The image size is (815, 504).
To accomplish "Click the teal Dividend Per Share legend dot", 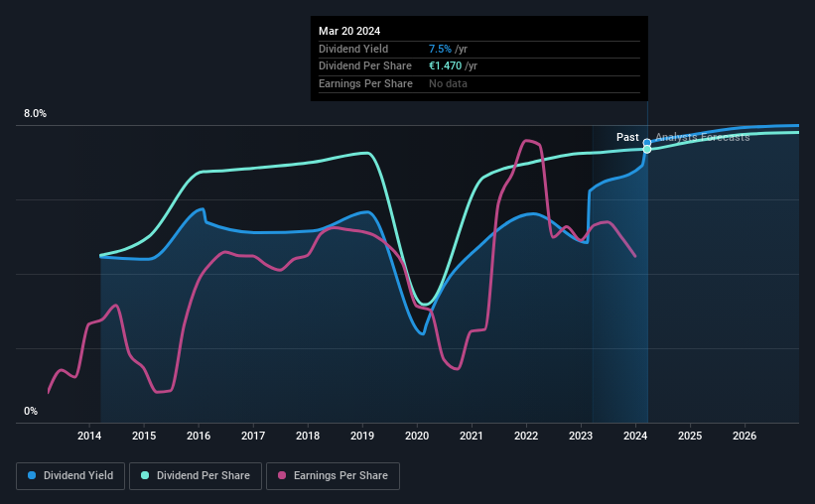I will [145, 475].
